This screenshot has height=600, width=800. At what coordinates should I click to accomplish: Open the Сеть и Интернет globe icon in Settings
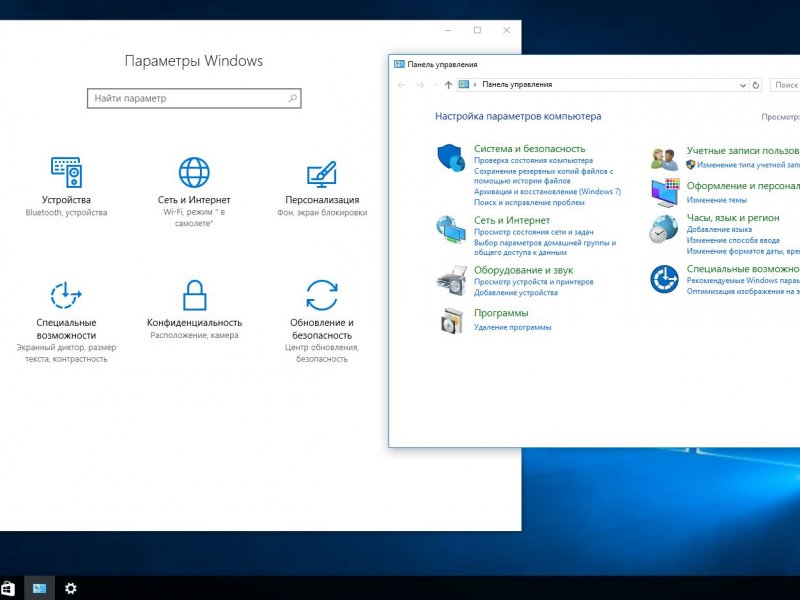coord(194,172)
